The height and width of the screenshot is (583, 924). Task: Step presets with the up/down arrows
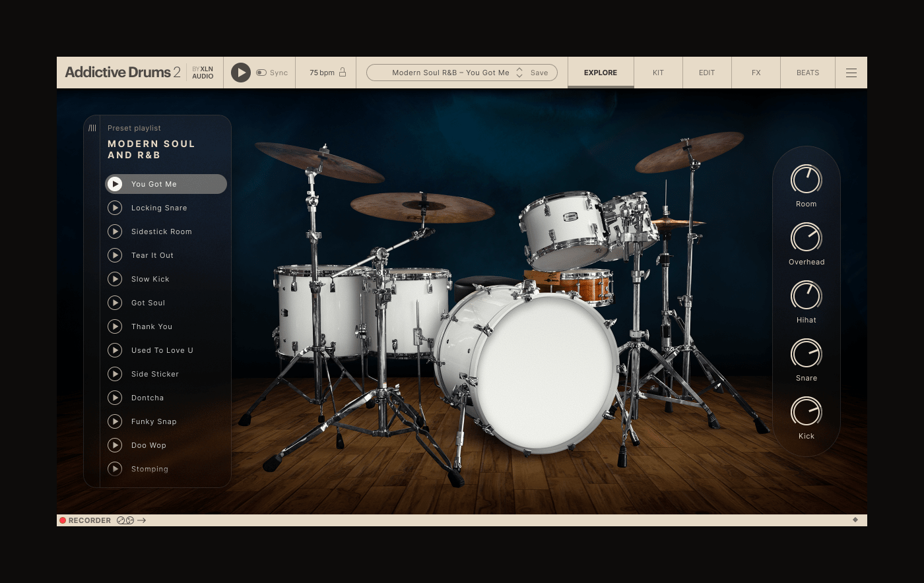click(519, 73)
